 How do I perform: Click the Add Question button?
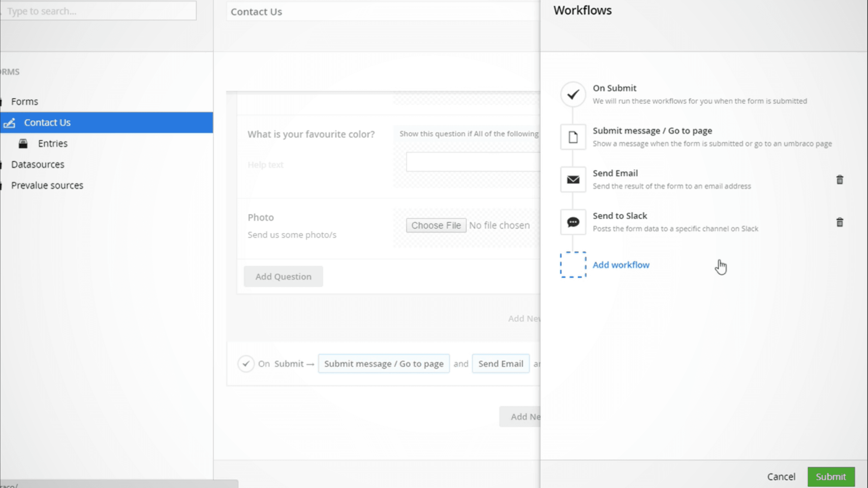pos(283,277)
